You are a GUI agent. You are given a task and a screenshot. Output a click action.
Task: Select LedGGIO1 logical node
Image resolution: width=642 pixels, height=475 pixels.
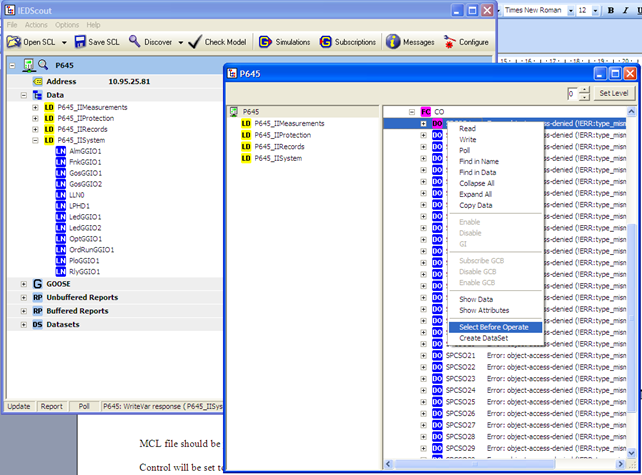(x=85, y=217)
